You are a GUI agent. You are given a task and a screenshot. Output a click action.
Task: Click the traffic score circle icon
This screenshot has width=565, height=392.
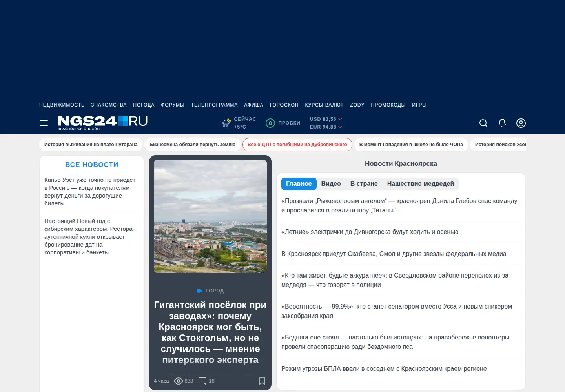270,123
